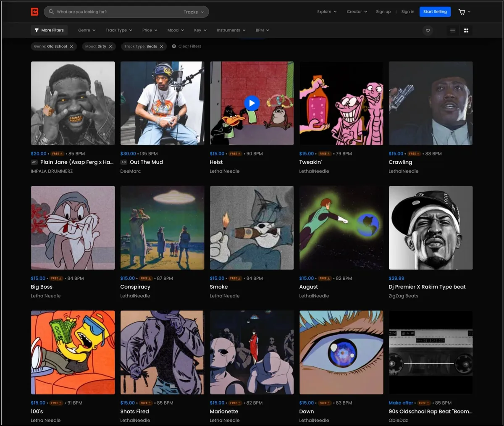The height and width of the screenshot is (426, 504).
Task: Expand the Track Type filter dropdown
Action: coord(119,30)
